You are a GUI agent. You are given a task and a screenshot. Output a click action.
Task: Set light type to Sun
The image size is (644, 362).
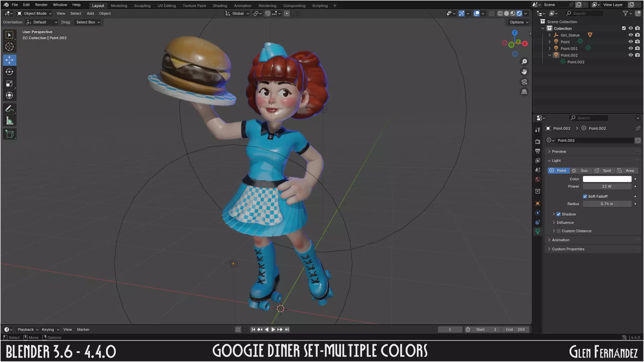point(581,171)
